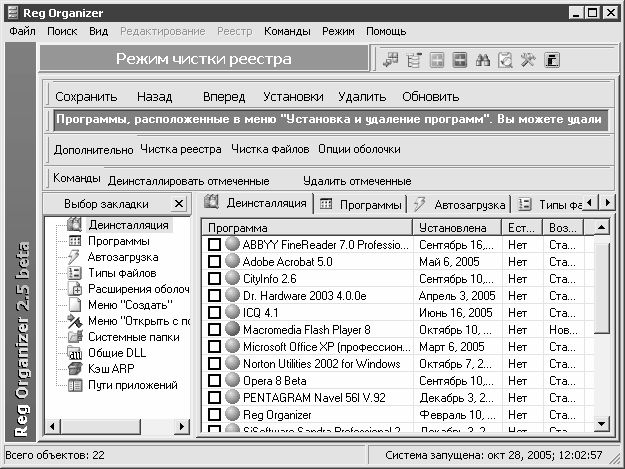Image resolution: width=625 pixels, height=469 pixels.
Task: Open the Дополнительно dropdown in the toolbar
Action: click(x=93, y=149)
